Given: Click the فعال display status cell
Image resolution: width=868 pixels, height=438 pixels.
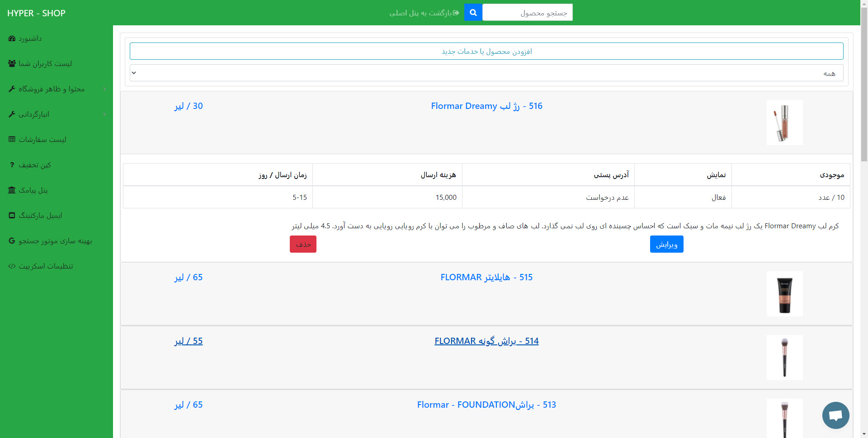Looking at the screenshot, I should [x=683, y=197].
